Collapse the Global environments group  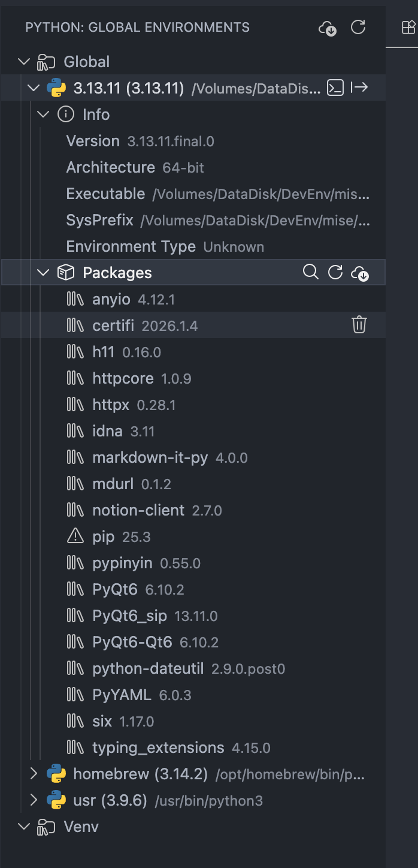coord(24,62)
